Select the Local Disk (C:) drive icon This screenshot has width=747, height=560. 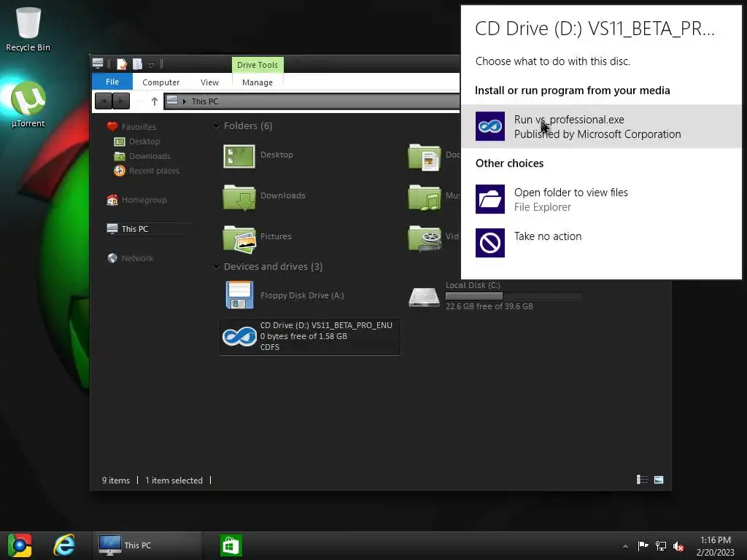pos(424,297)
